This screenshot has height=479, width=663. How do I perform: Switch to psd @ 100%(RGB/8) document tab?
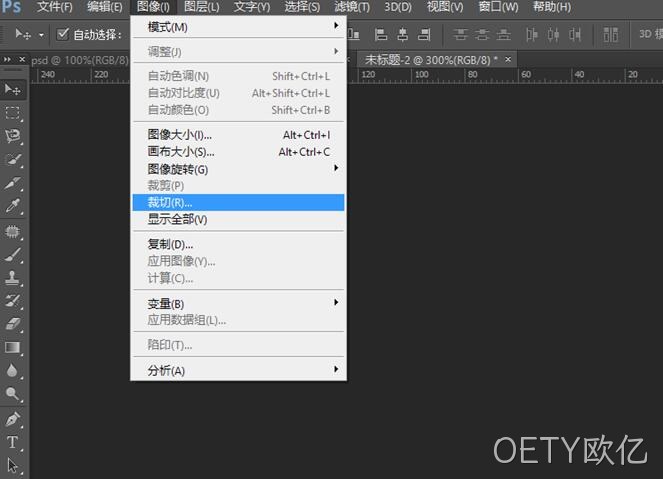click(79, 60)
